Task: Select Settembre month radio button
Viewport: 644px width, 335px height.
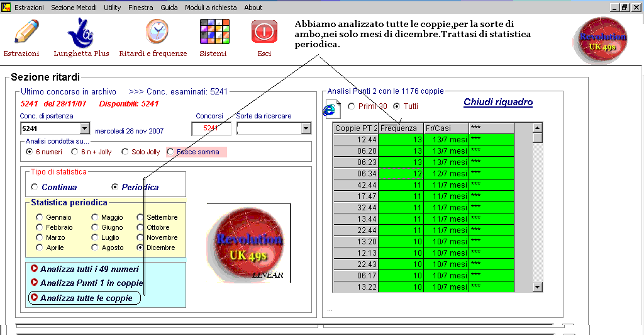Action: 140,217
